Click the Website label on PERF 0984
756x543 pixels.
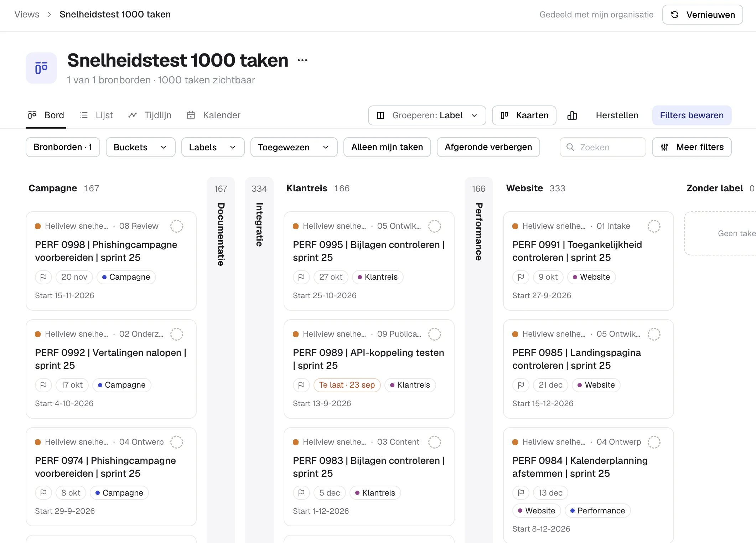coord(537,511)
